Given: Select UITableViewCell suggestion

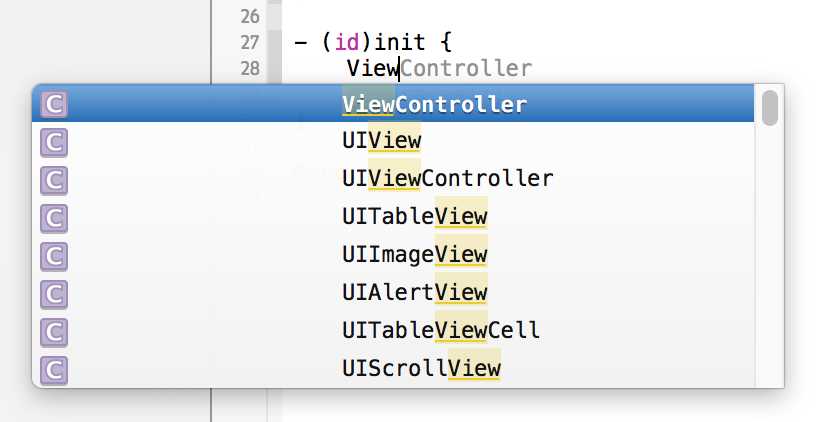Looking at the screenshot, I should pyautogui.click(x=393, y=331).
